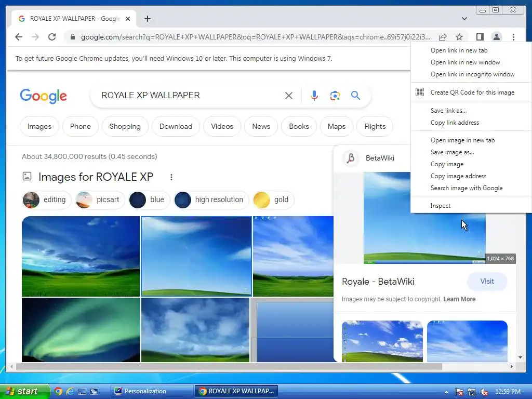The width and height of the screenshot is (532, 399).
Task: Launch Chrome from the quick launch bar
Action: click(58, 391)
